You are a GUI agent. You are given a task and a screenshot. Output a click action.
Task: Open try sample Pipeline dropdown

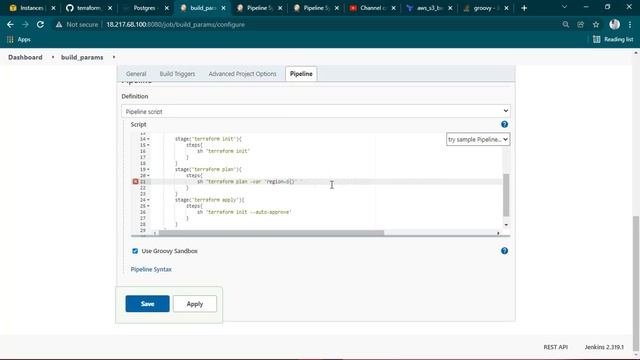tap(478, 140)
